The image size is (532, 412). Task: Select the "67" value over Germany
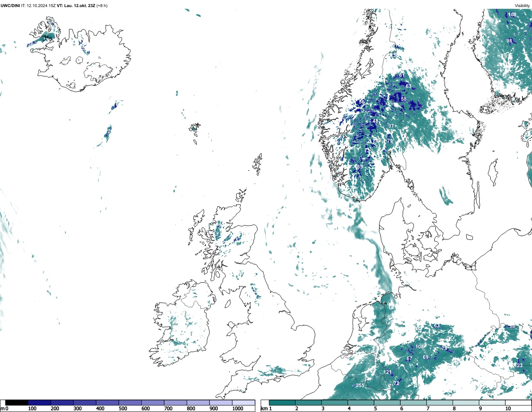409,359
